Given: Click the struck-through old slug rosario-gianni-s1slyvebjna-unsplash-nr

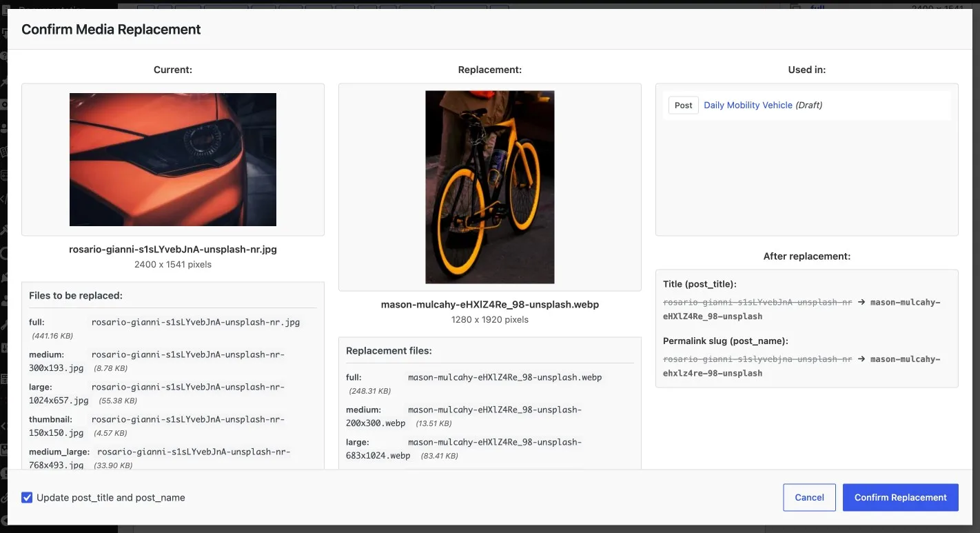Looking at the screenshot, I should click(757, 359).
